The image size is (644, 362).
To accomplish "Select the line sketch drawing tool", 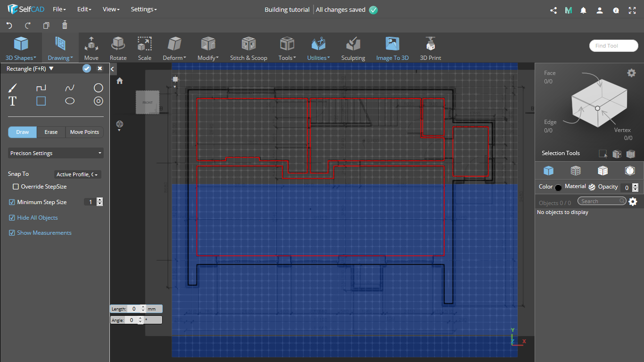I will [x=41, y=88].
